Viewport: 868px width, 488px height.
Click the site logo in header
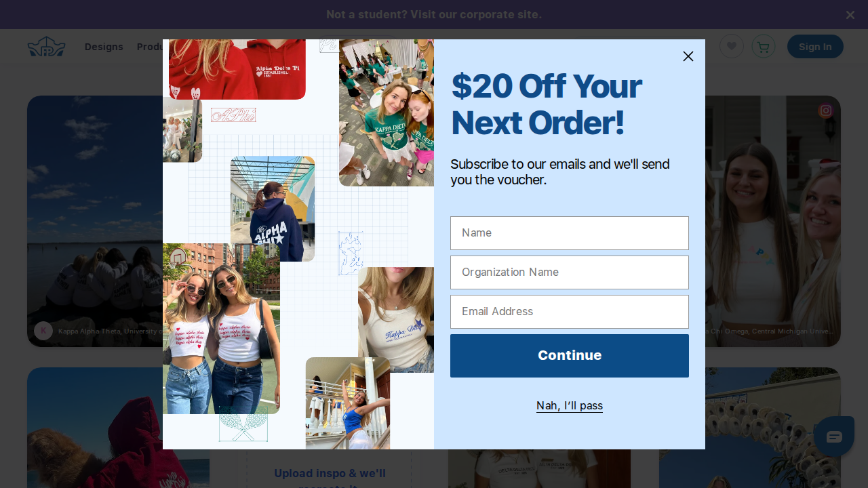(46, 46)
